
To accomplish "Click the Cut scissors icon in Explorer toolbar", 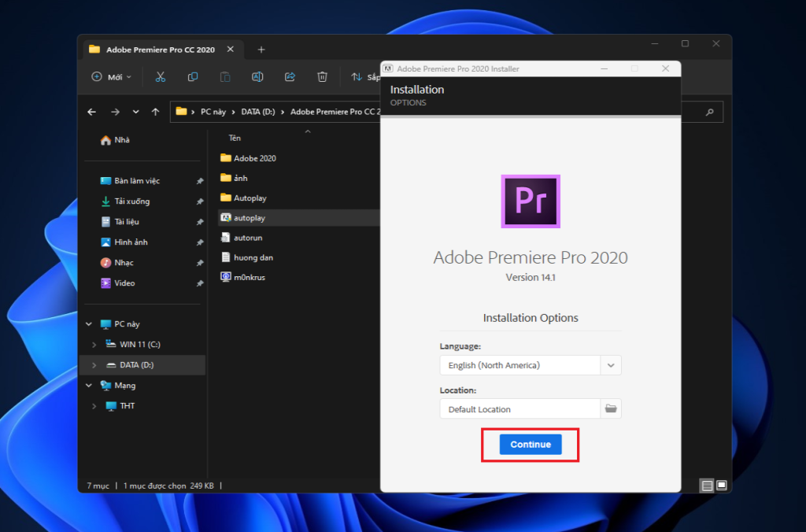I will [x=161, y=77].
